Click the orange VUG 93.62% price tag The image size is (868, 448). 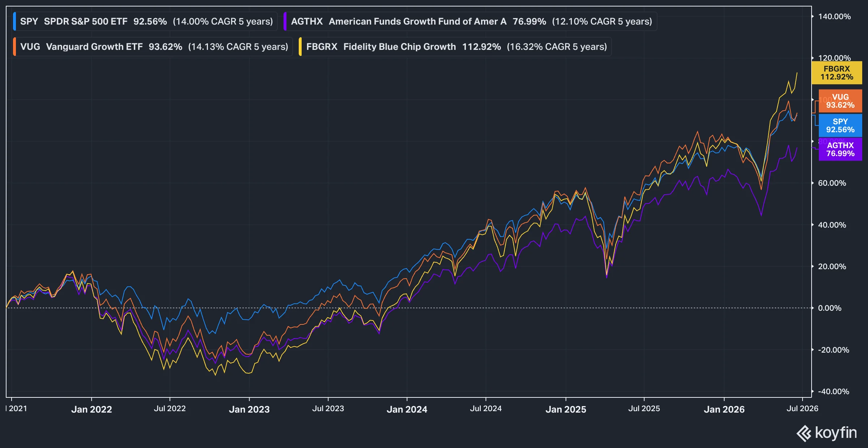(x=840, y=101)
